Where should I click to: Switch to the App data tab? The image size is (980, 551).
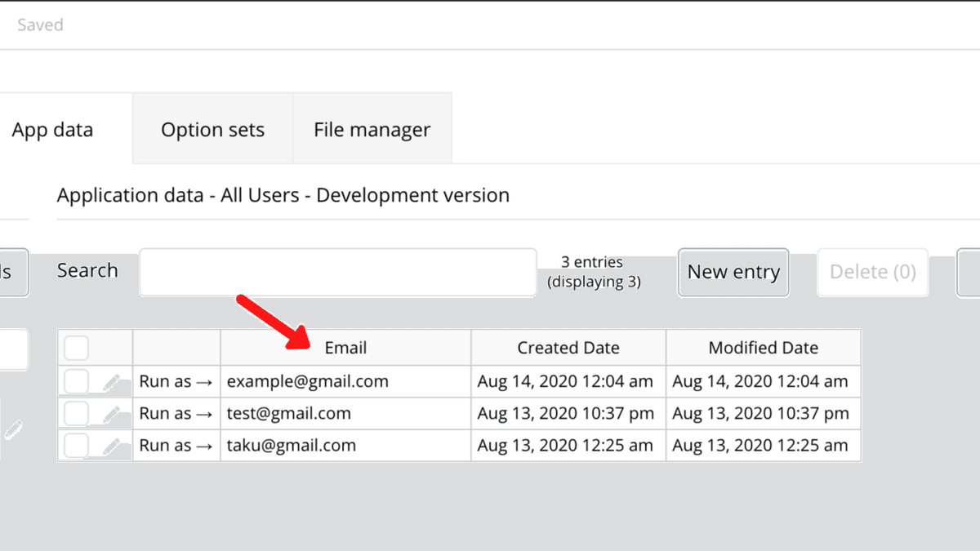click(x=52, y=130)
